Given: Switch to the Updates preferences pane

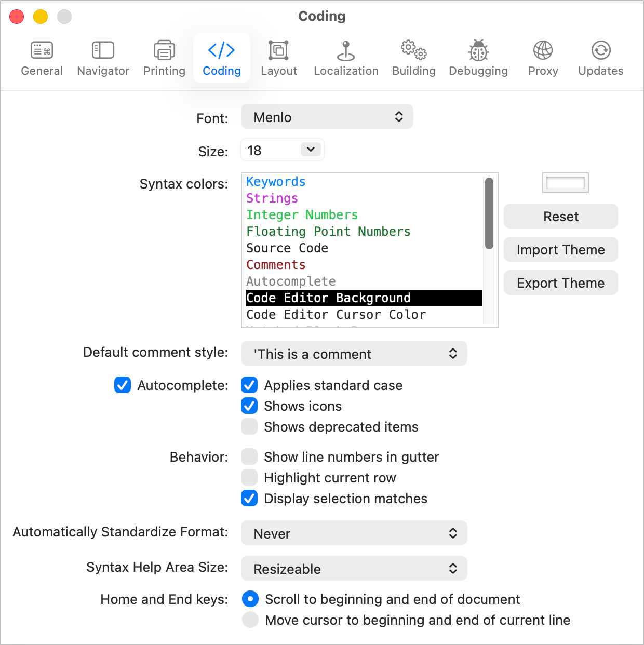Looking at the screenshot, I should click(x=600, y=57).
